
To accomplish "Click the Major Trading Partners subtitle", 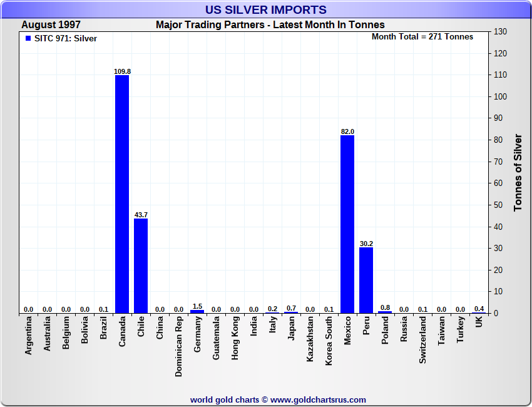I will click(x=270, y=25).
